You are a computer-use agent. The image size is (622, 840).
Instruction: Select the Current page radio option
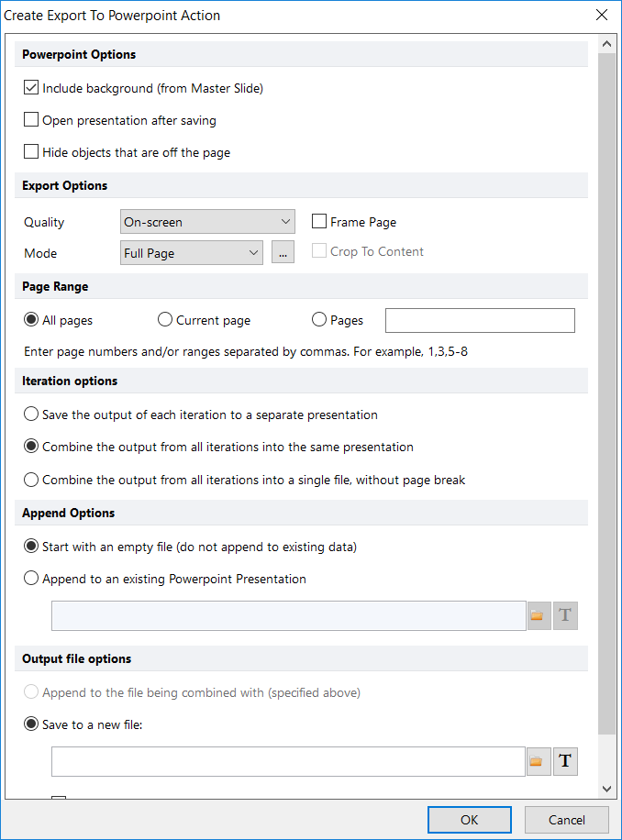click(x=165, y=320)
